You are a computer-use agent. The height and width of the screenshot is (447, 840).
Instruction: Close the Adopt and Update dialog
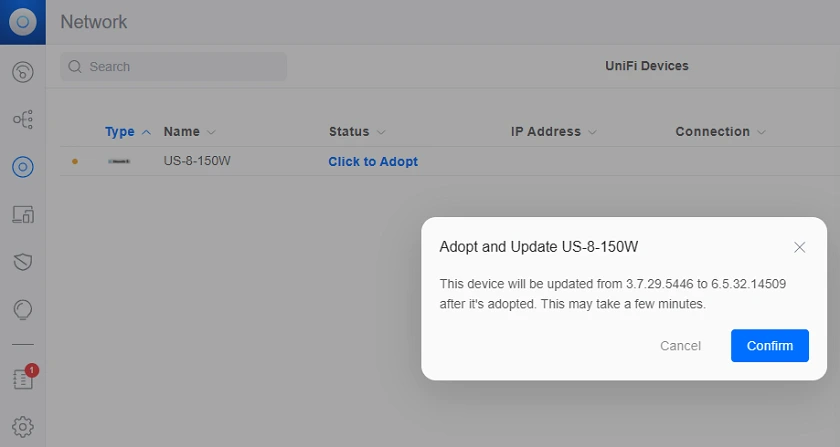tap(799, 247)
